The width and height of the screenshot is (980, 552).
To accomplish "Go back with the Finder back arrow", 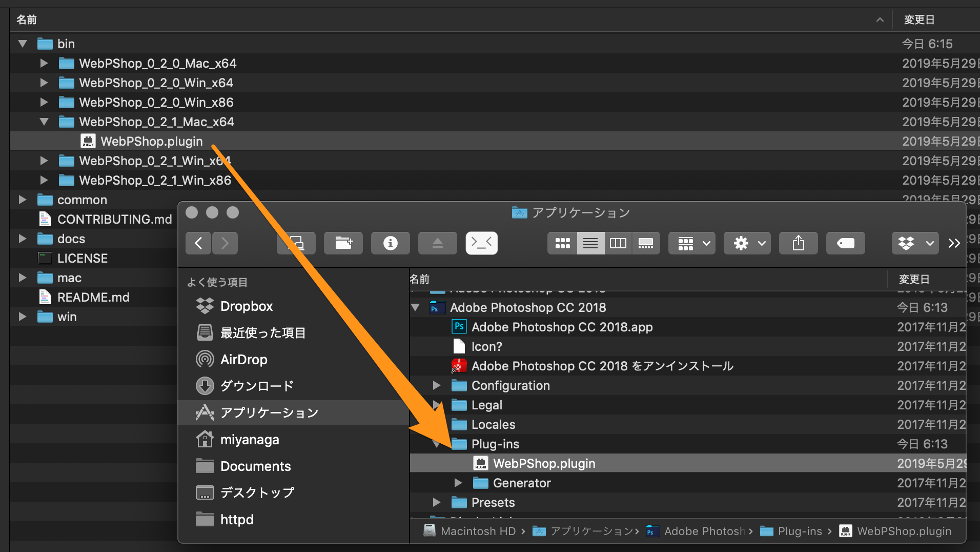I will pyautogui.click(x=198, y=243).
